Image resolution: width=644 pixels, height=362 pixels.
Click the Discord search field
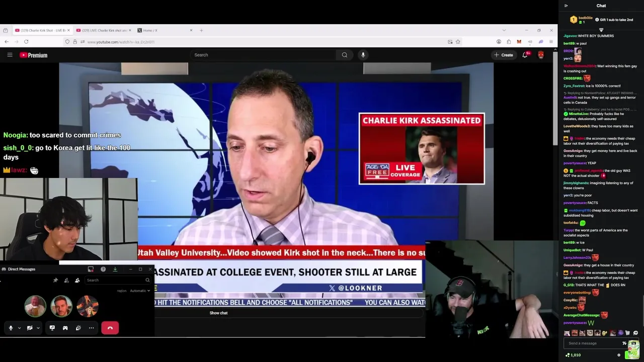118,280
